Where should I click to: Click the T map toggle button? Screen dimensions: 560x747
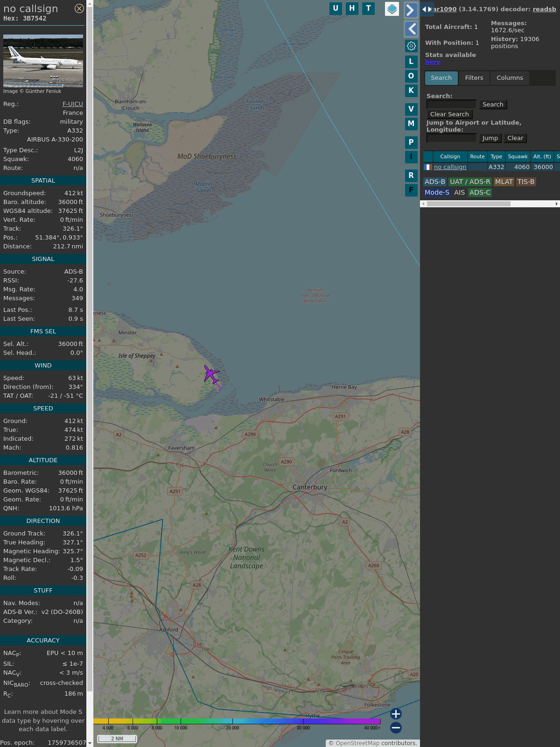pos(369,8)
